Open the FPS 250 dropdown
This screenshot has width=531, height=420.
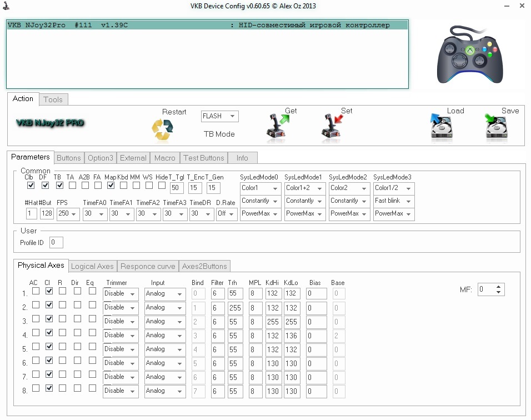tap(68, 214)
